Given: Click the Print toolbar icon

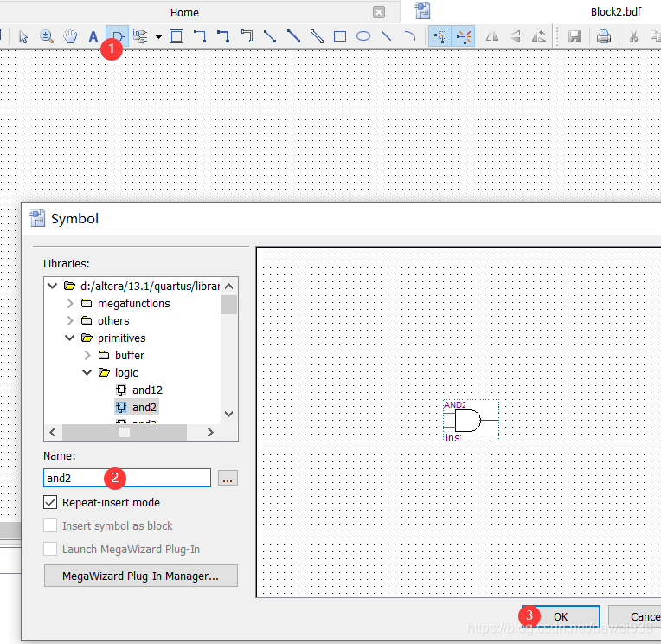Looking at the screenshot, I should click(604, 36).
